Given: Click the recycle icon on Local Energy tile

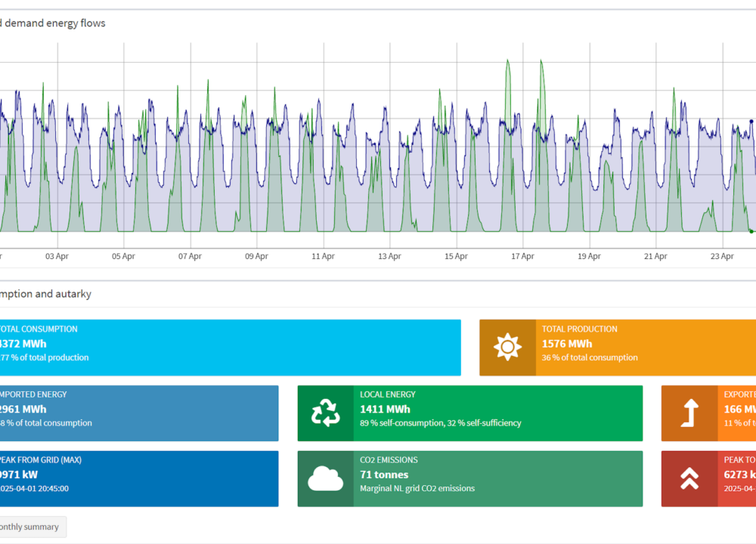Looking at the screenshot, I should [326, 413].
